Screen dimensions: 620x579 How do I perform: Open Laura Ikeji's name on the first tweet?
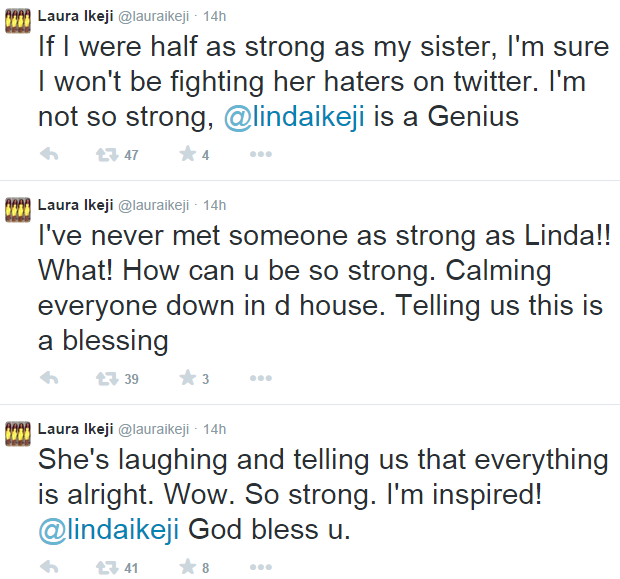pyautogui.click(x=75, y=16)
